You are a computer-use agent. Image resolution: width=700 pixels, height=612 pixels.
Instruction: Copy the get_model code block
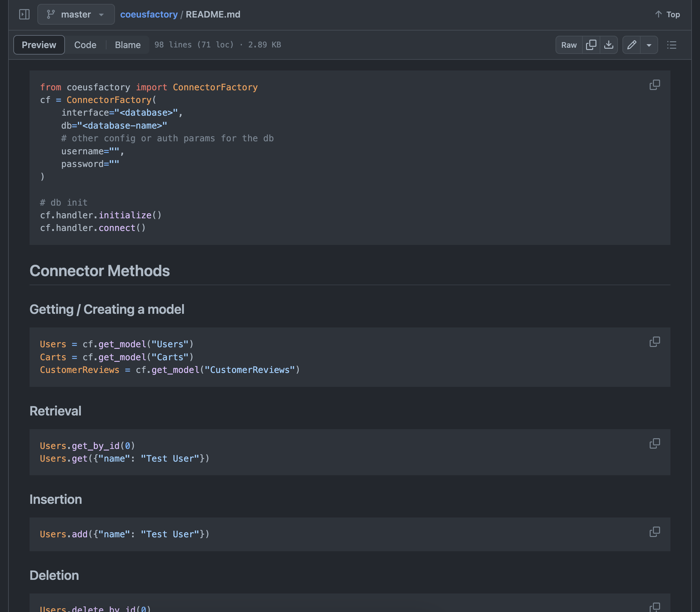pos(654,342)
